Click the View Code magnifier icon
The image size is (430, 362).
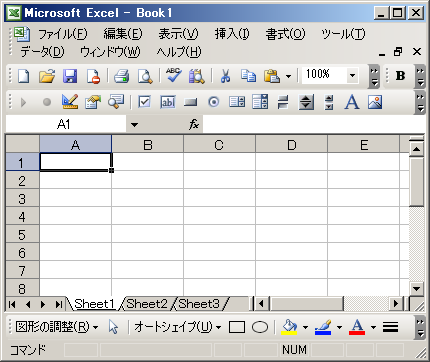click(116, 102)
